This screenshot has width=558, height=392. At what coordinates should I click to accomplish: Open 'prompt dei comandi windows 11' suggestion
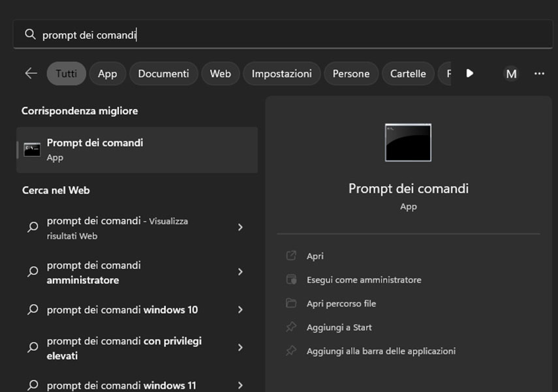tap(137, 385)
